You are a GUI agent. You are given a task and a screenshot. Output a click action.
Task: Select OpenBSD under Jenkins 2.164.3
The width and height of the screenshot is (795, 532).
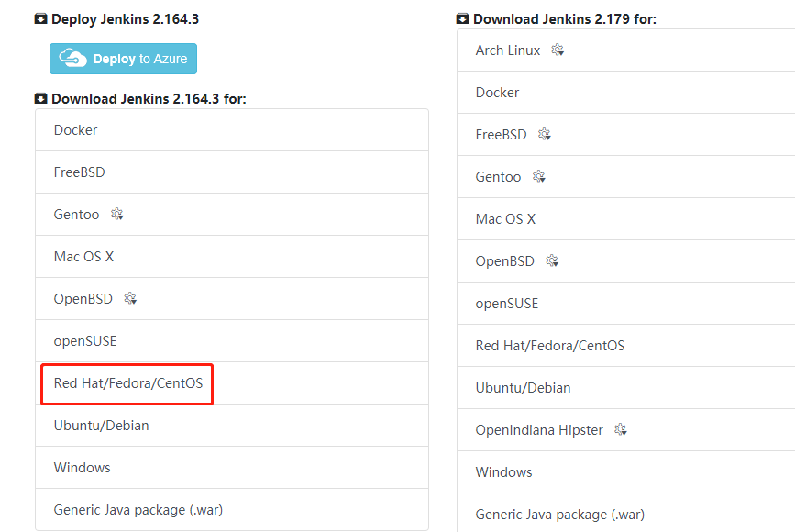point(232,298)
